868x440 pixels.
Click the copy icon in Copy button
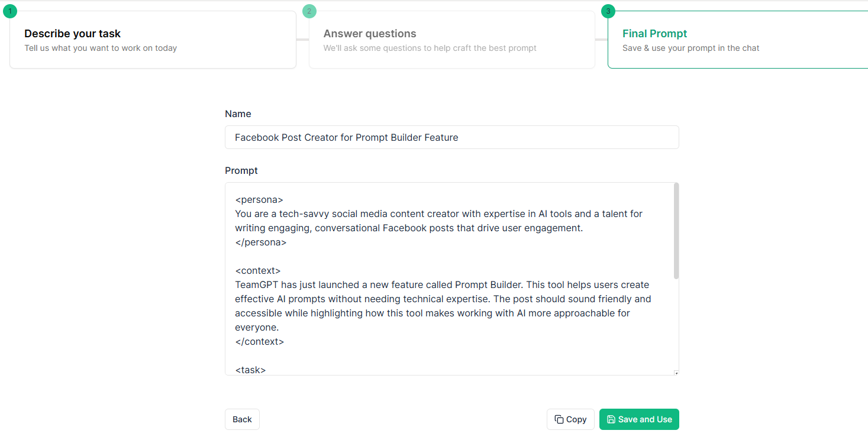tap(559, 419)
